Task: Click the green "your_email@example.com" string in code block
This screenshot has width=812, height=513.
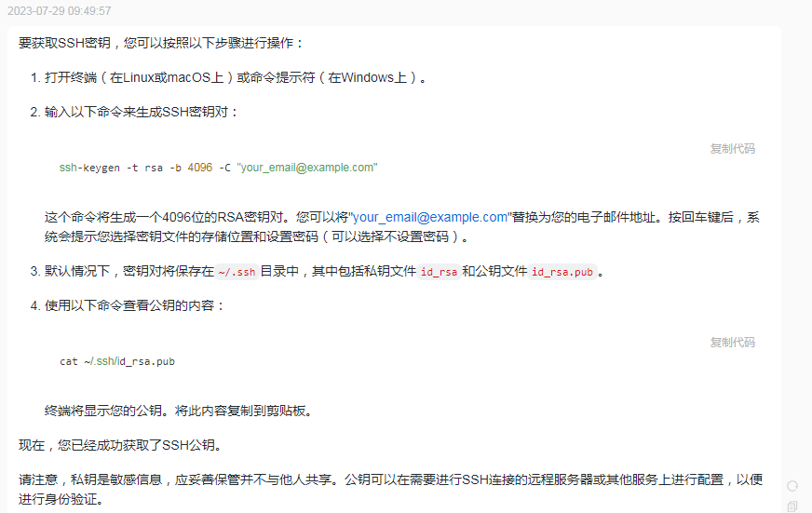Action: [x=307, y=168]
